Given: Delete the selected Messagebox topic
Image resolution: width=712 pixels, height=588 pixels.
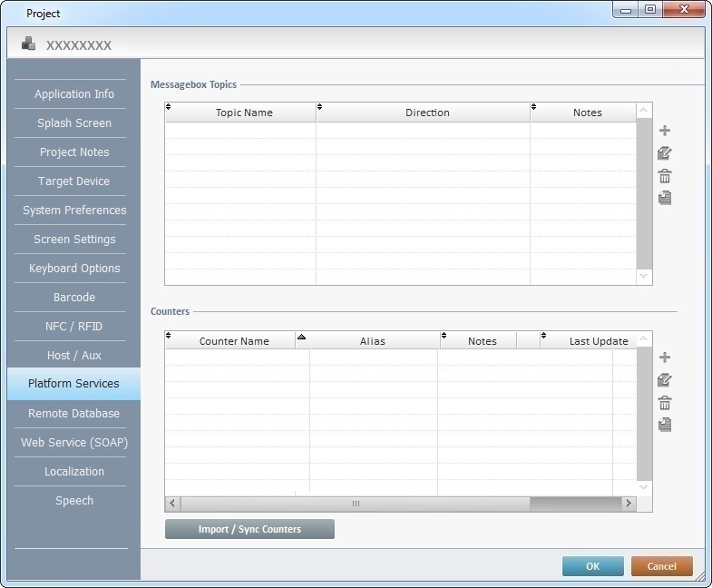Looking at the screenshot, I should (x=665, y=176).
